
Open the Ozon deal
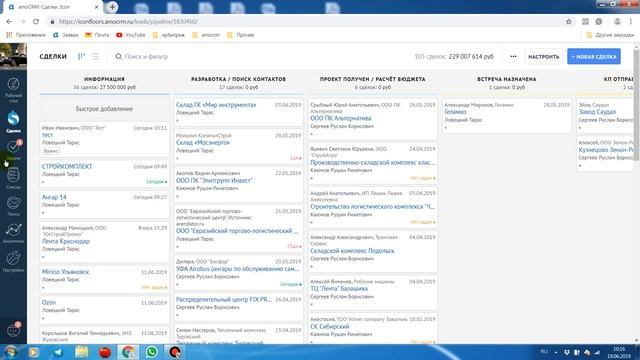point(49,302)
